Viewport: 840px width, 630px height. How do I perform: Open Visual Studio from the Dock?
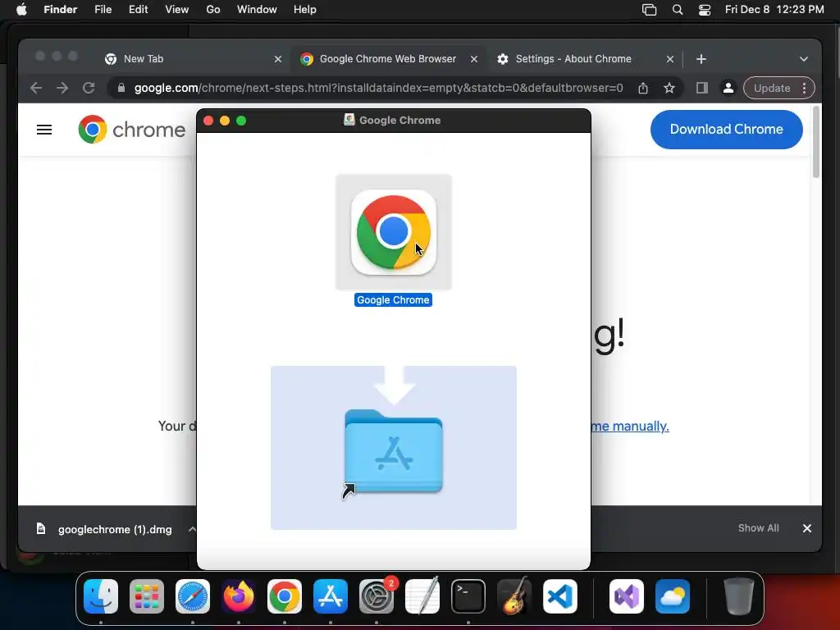pyautogui.click(x=627, y=596)
